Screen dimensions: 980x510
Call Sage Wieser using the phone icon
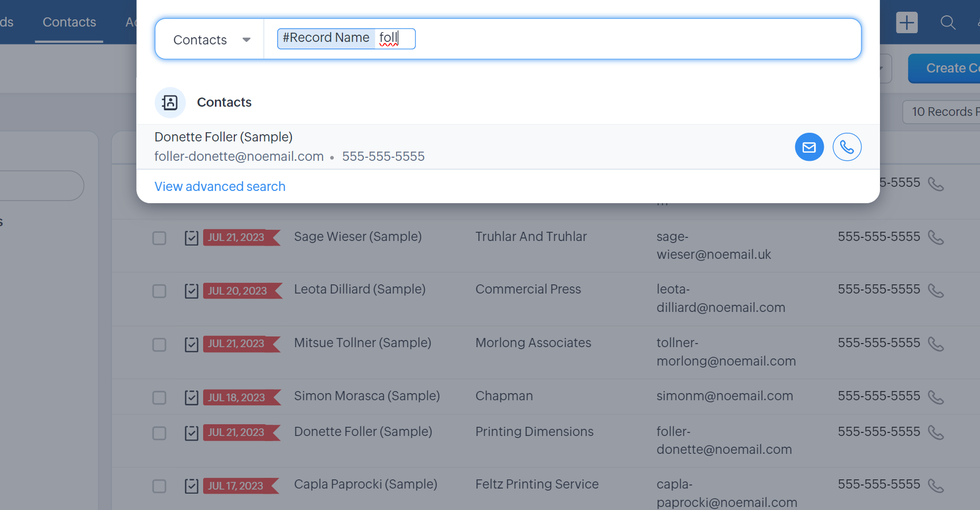(936, 237)
